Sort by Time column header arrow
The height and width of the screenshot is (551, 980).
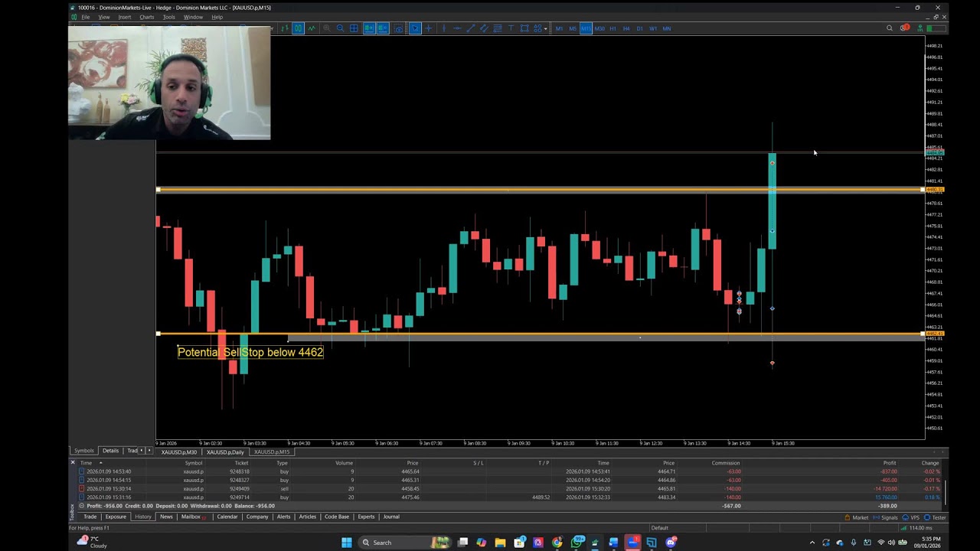(x=100, y=463)
